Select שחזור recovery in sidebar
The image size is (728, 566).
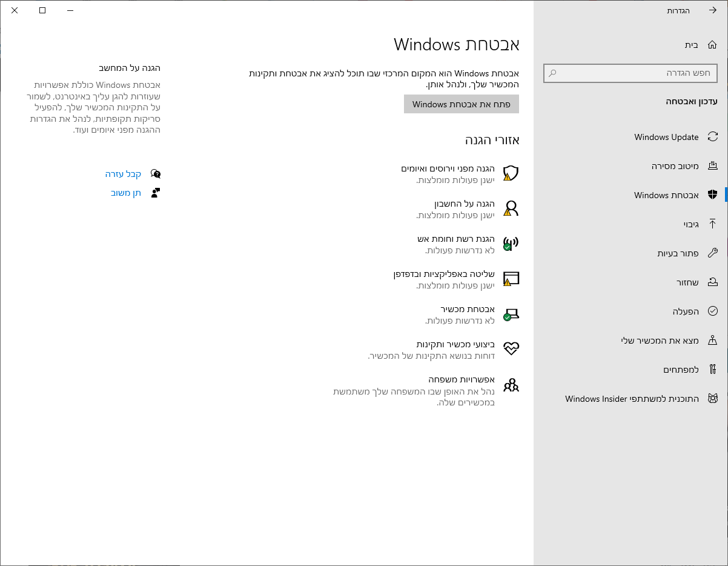687,282
